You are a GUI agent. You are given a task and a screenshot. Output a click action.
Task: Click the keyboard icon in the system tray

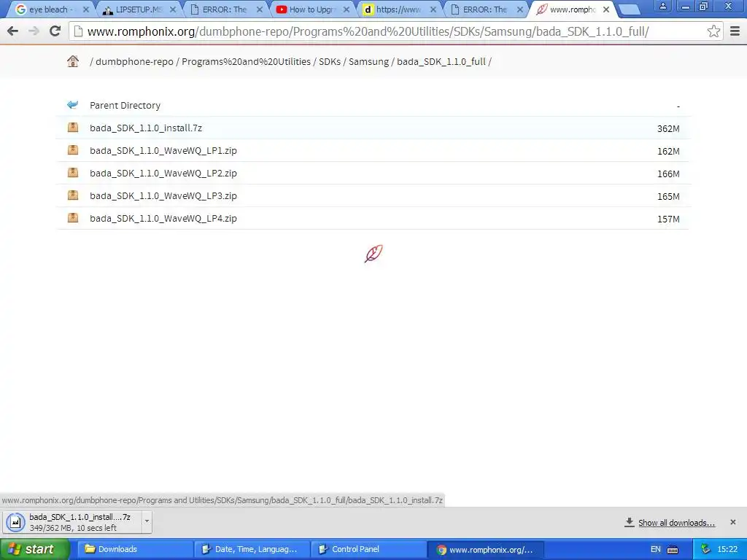coord(673,550)
